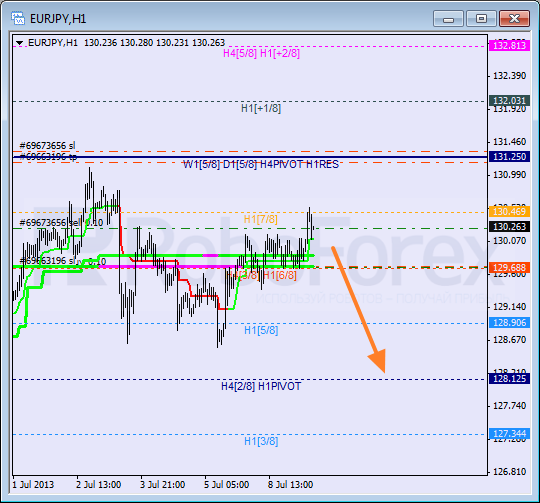Select the 132.813 magenta price label
Viewport: 540px width, 503px height.
point(509,45)
